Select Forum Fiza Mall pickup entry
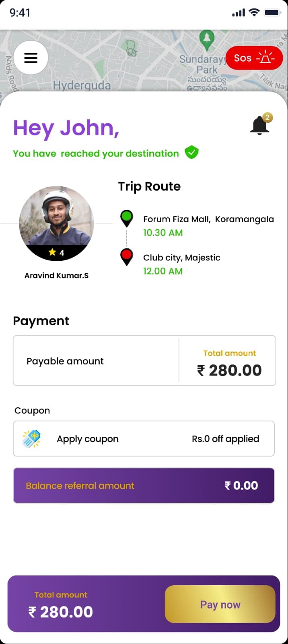288x644 pixels. (x=208, y=219)
